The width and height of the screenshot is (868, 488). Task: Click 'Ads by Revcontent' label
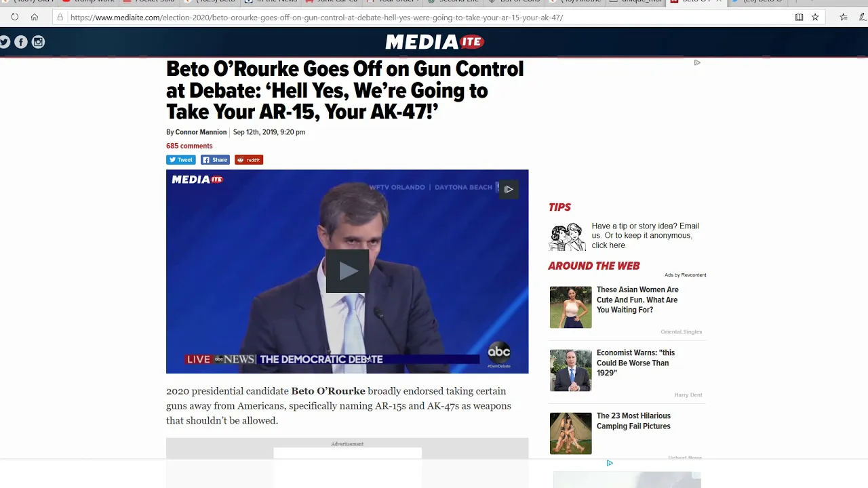pyautogui.click(x=685, y=274)
